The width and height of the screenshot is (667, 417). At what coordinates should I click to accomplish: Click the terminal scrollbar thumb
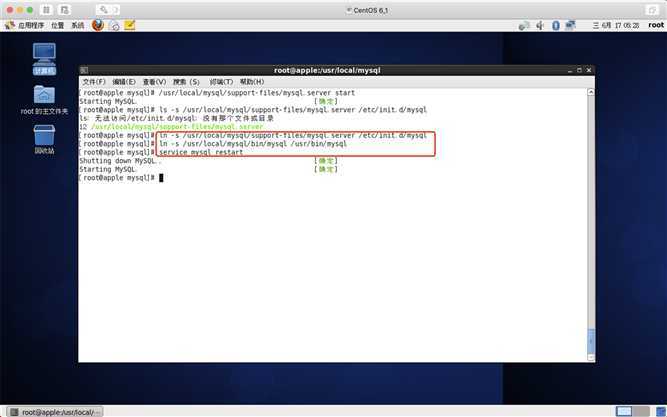tap(590, 341)
